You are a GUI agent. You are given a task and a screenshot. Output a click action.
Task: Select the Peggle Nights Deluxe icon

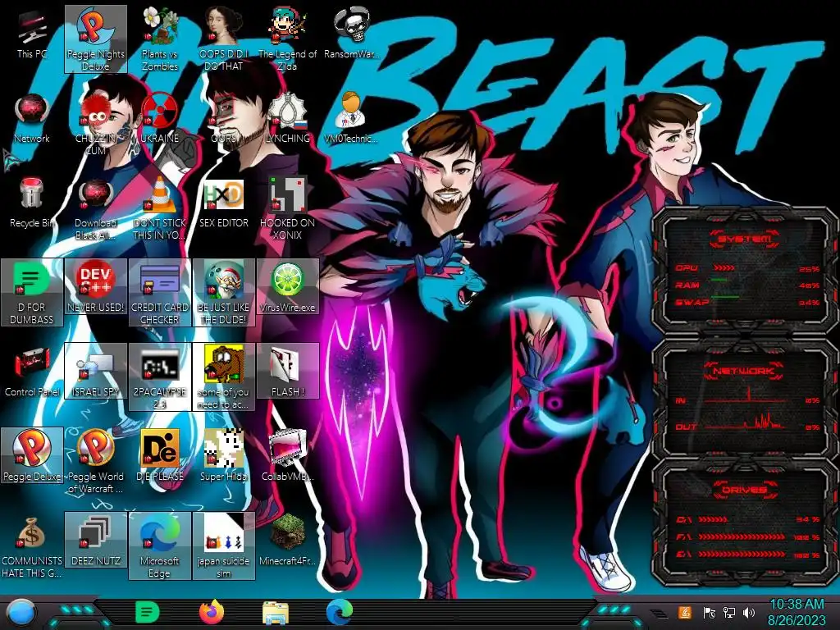[x=95, y=39]
